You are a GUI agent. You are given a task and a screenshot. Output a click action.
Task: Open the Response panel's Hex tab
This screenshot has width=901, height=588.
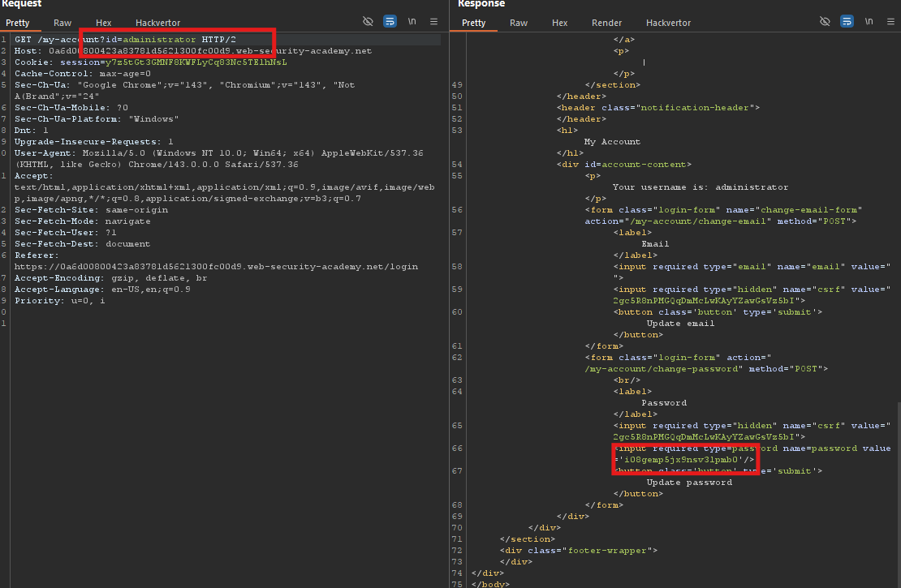click(x=560, y=23)
